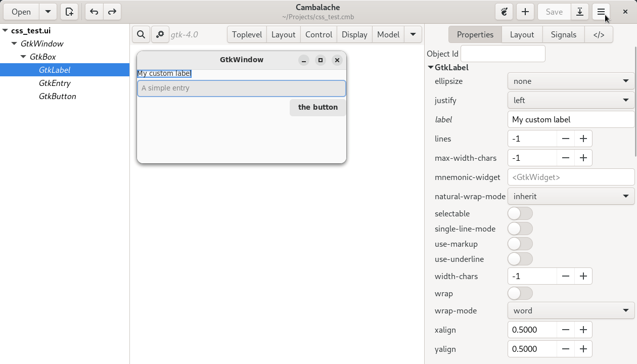Open the Layout widget group in toolbar

point(283,34)
